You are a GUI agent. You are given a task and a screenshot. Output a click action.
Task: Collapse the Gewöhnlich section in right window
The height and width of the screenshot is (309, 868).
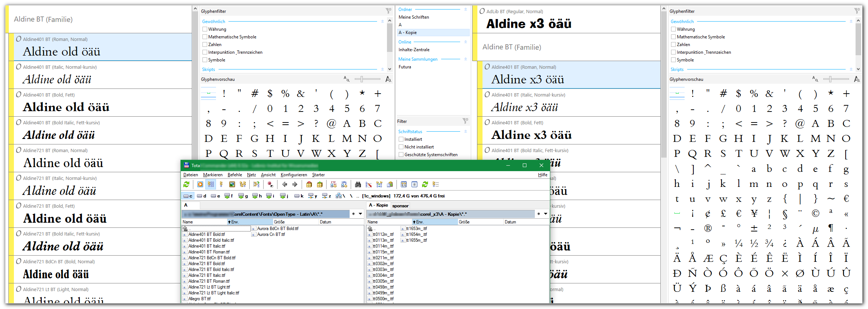[851, 22]
